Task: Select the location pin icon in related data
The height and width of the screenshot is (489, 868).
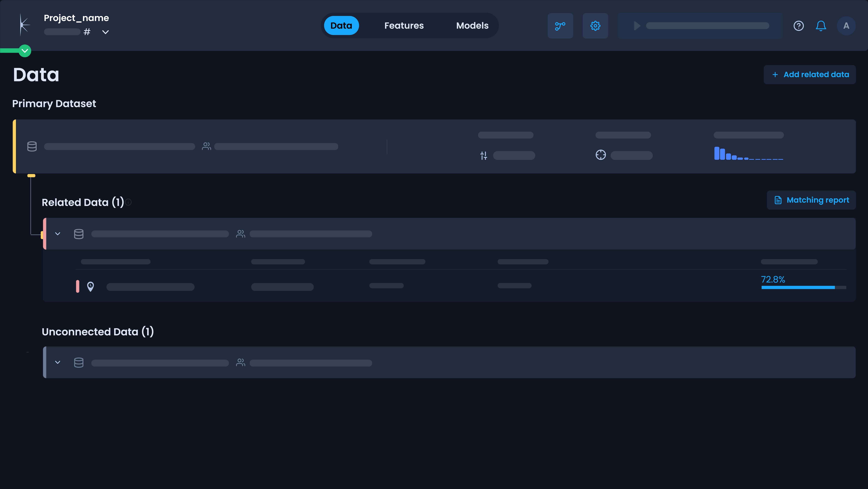Action: click(91, 287)
